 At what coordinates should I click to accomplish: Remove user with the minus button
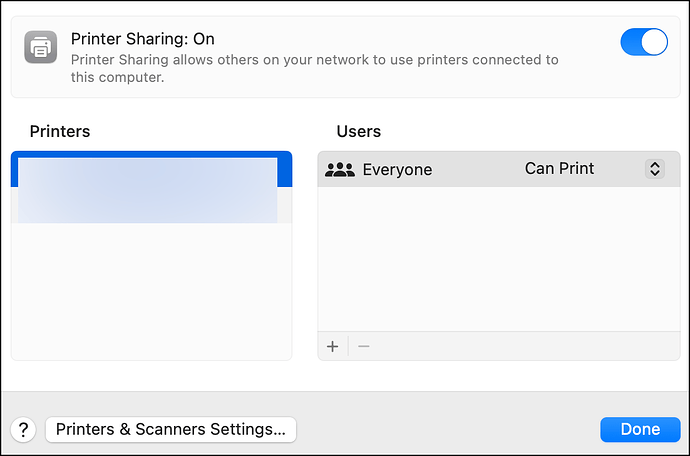coord(363,346)
